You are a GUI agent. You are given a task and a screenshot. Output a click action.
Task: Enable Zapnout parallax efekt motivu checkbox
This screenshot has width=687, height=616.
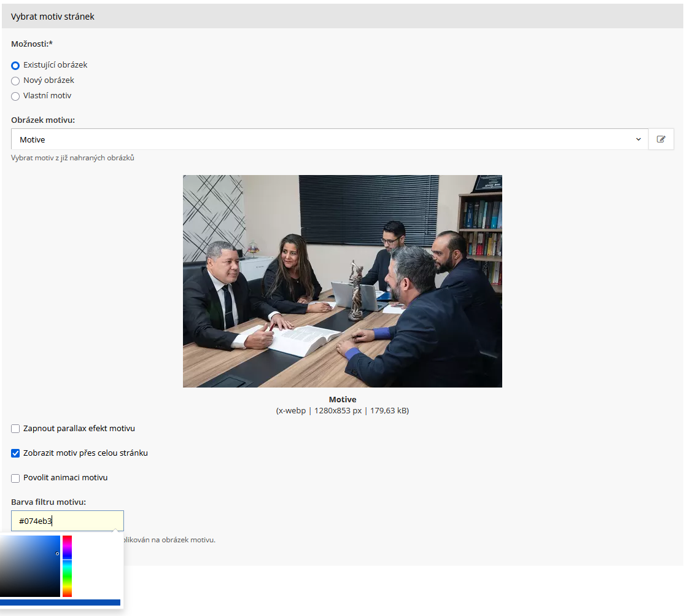point(15,429)
